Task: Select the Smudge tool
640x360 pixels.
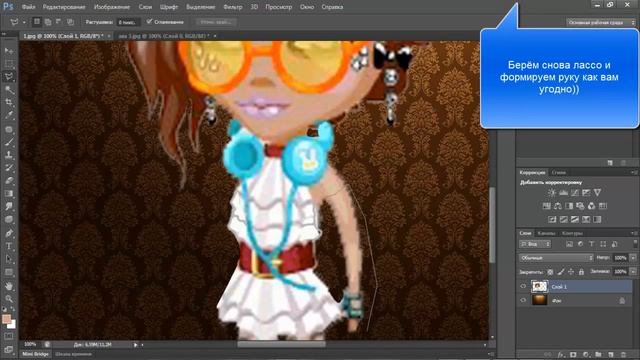Action: (9, 207)
